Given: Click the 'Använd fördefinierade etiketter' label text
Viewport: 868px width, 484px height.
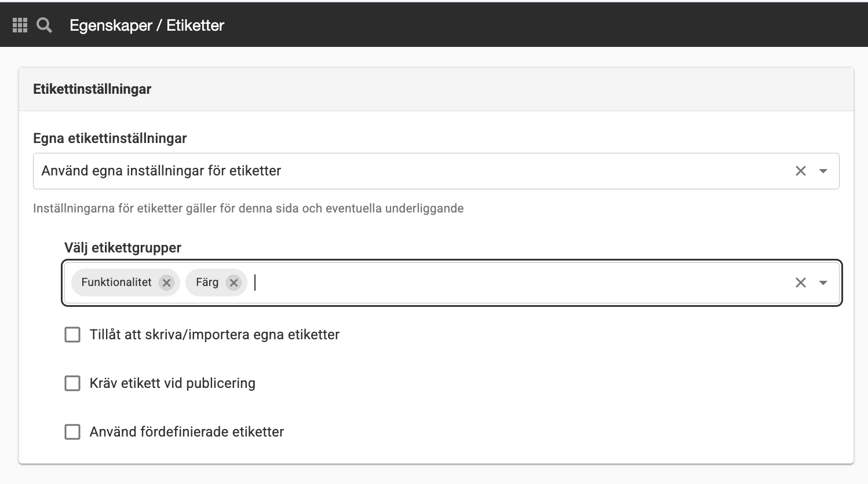Looking at the screenshot, I should [x=187, y=432].
